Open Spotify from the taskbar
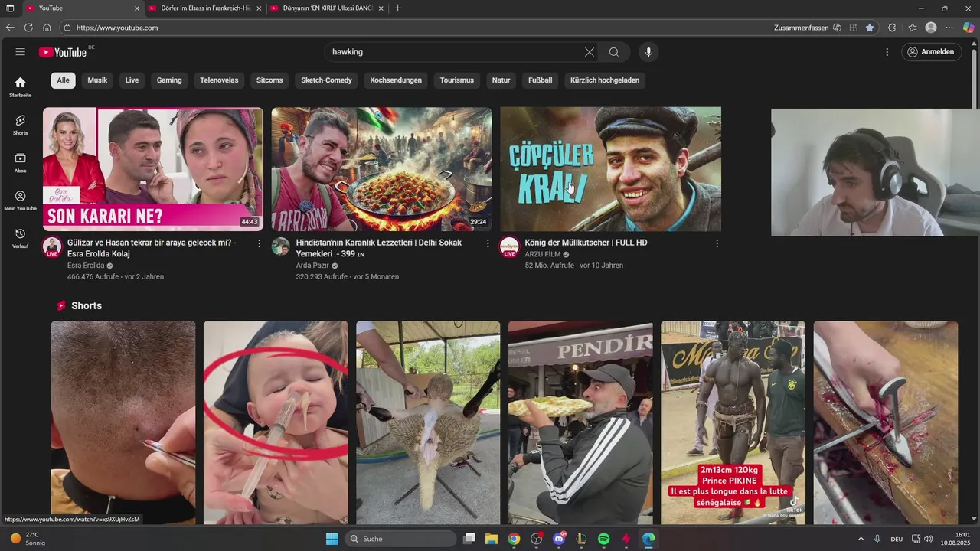The height and width of the screenshot is (551, 980). [x=603, y=539]
